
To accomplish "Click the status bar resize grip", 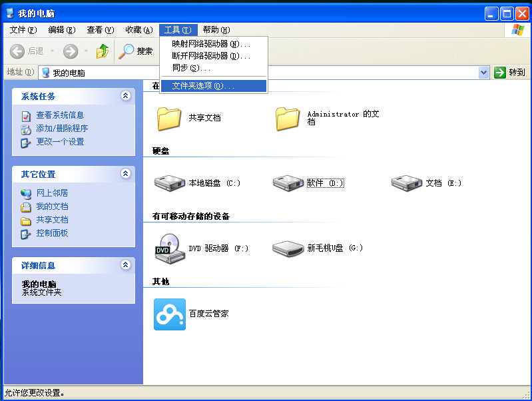I will tap(527, 394).
